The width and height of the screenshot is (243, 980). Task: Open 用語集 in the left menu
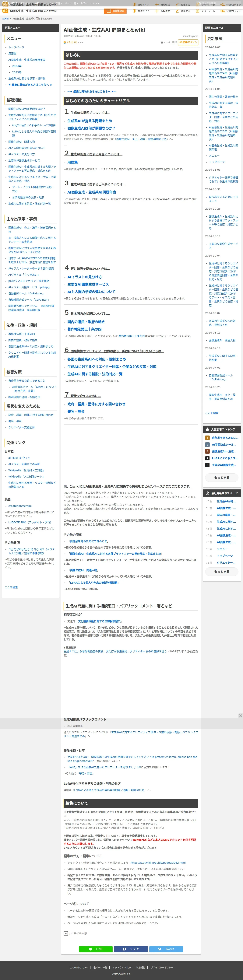(x=12, y=54)
